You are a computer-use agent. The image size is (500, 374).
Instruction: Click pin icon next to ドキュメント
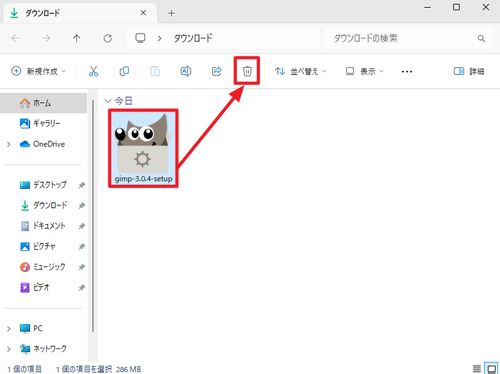point(82,226)
